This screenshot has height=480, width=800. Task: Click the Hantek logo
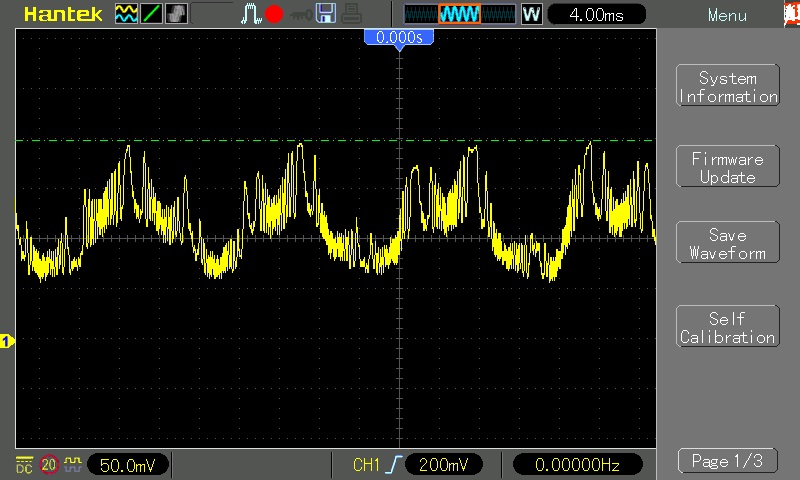coord(63,14)
